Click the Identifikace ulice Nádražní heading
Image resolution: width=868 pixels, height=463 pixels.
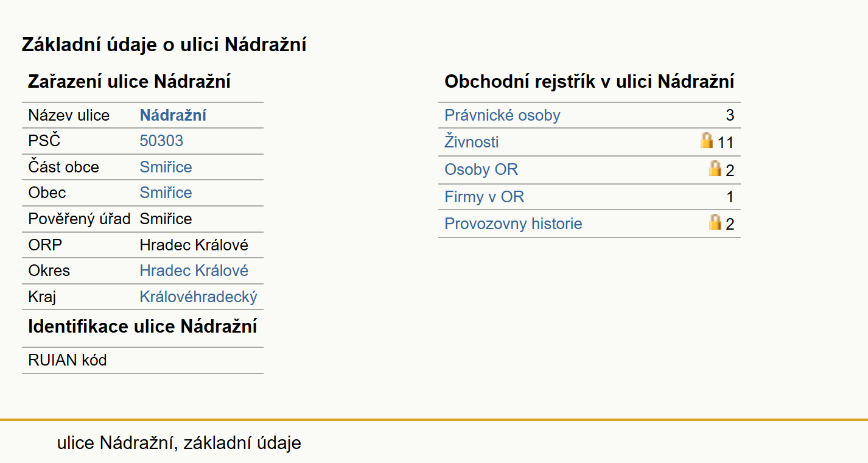click(x=142, y=327)
